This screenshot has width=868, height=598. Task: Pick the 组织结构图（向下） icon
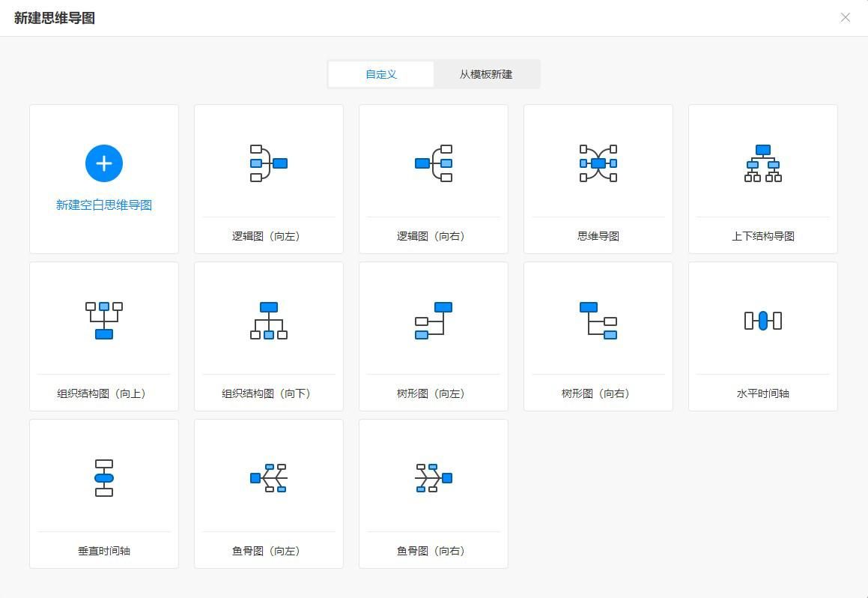pyautogui.click(x=268, y=321)
